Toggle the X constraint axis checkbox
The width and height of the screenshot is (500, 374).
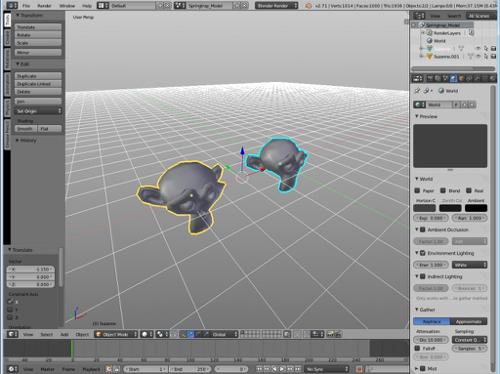click(x=11, y=302)
